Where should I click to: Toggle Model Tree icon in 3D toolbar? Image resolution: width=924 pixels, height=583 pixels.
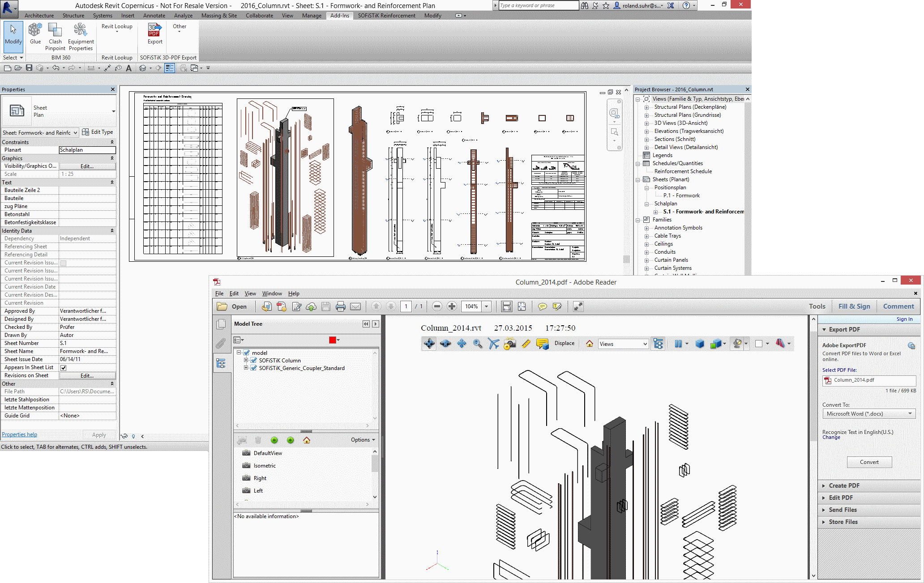pyautogui.click(x=658, y=344)
